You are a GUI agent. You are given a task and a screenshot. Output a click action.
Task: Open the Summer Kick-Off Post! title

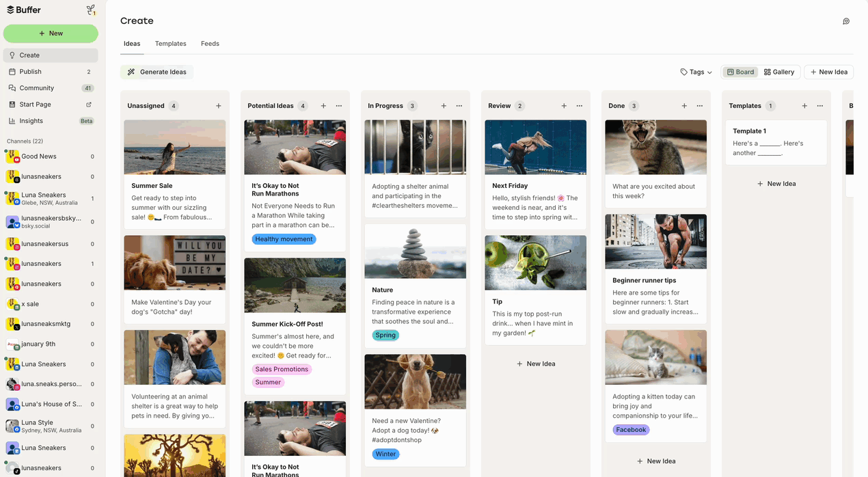[287, 325]
